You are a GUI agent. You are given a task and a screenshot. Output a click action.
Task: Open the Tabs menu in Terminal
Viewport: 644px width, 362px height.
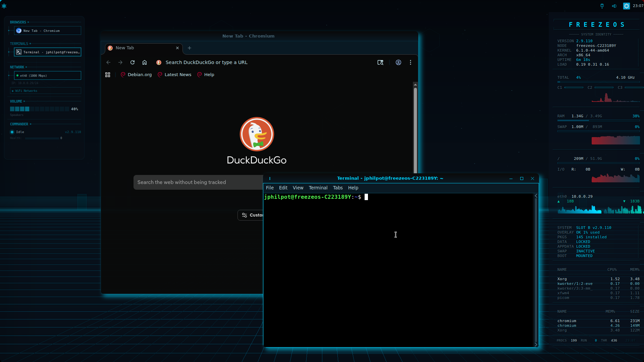point(338,188)
